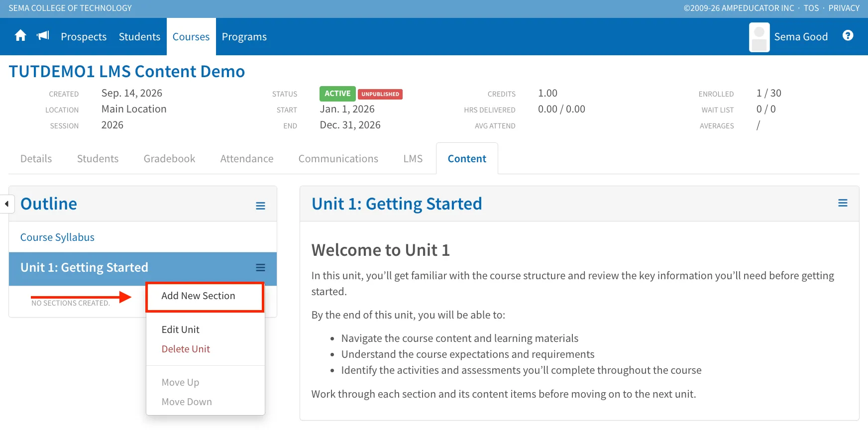Switch to the Details course tab
This screenshot has height=430, width=868.
pos(36,159)
